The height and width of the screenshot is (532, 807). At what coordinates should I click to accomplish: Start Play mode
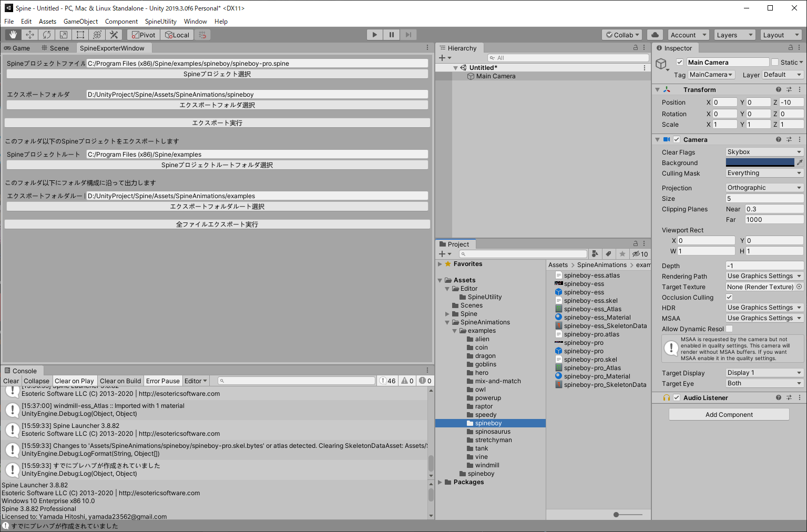(x=374, y=35)
